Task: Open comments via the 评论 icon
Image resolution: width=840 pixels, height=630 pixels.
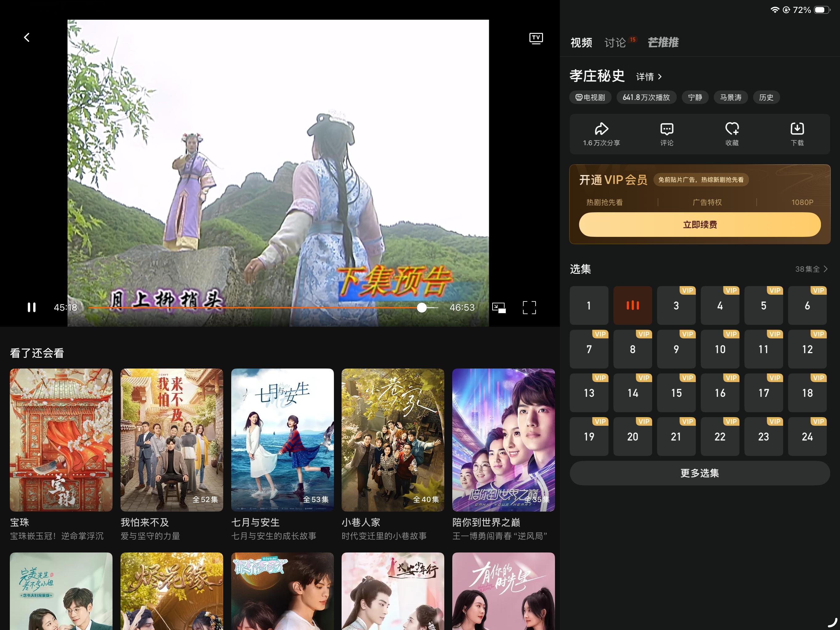Action: [667, 134]
